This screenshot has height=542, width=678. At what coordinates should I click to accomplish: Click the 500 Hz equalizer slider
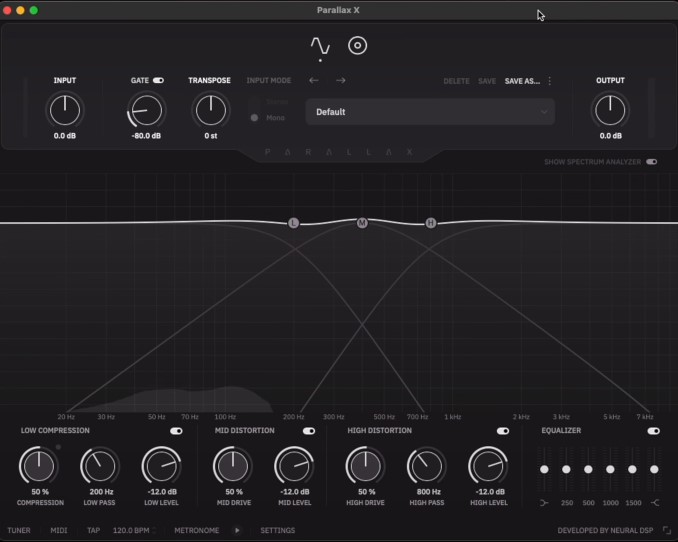pyautogui.click(x=588, y=469)
